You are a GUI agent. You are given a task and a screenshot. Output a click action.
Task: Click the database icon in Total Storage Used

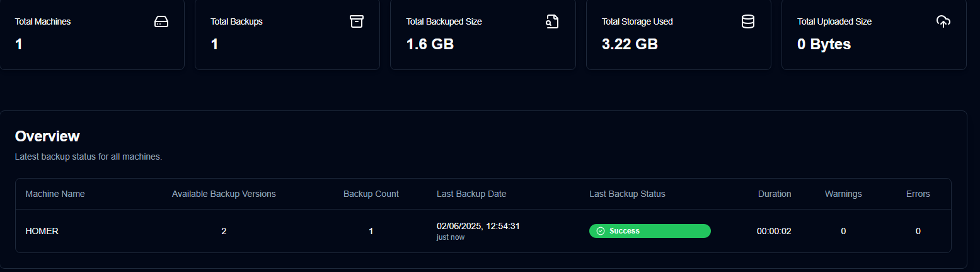click(747, 21)
